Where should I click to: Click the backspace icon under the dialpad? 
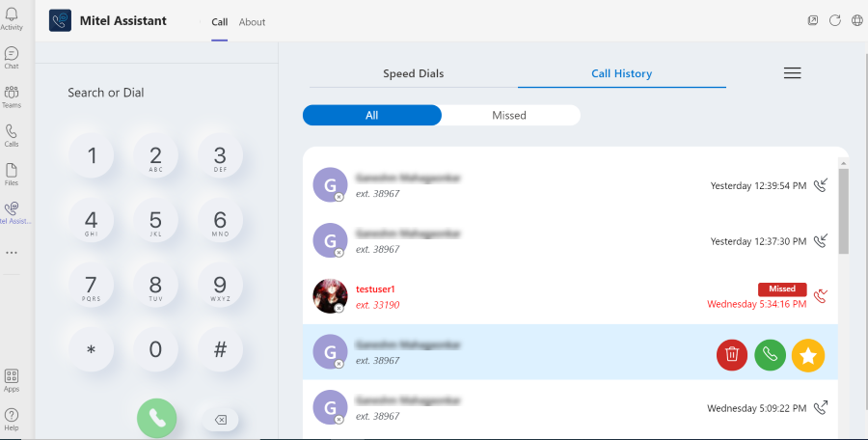(x=220, y=420)
